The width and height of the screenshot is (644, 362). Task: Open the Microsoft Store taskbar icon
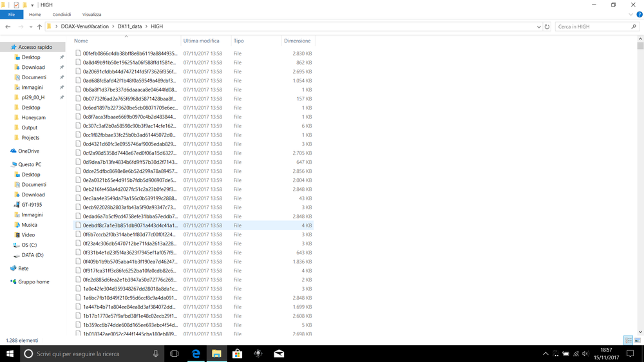(x=237, y=354)
